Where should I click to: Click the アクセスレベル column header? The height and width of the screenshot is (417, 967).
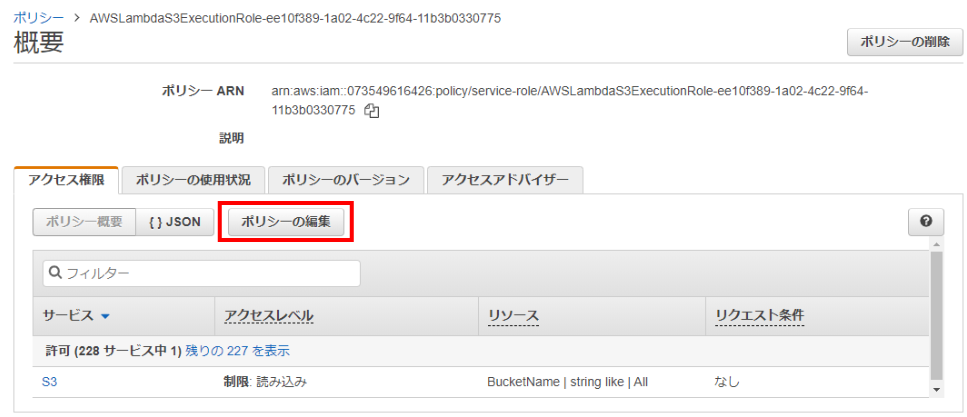(x=268, y=315)
